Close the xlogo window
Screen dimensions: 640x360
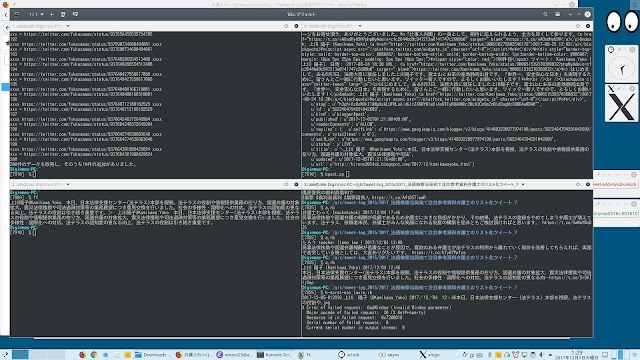pyautogui.click(x=632, y=89)
